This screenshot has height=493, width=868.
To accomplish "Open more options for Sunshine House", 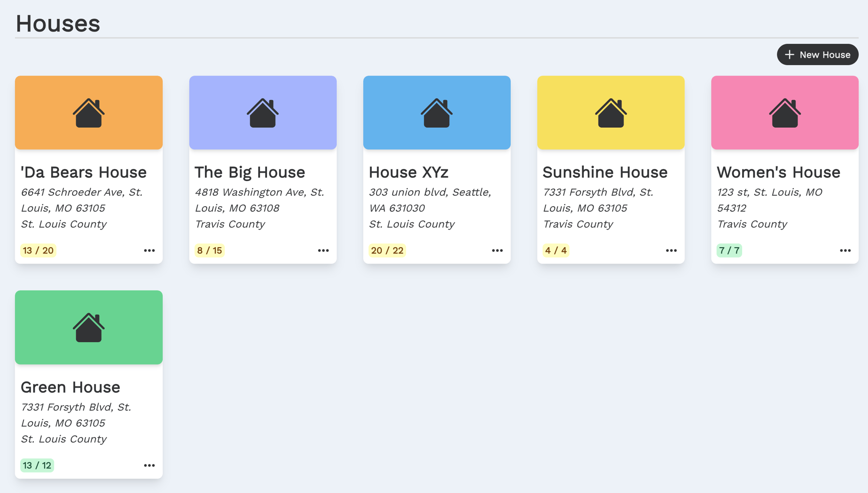I will [671, 251].
